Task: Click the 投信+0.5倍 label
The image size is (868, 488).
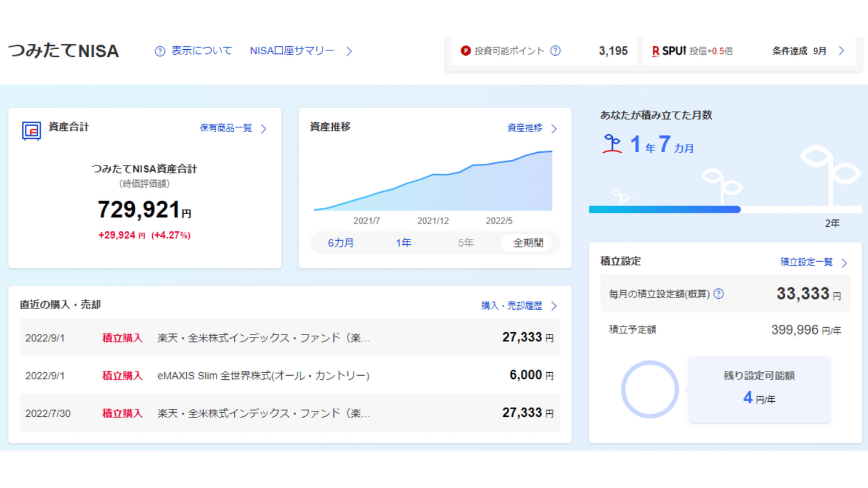Action: (x=711, y=51)
